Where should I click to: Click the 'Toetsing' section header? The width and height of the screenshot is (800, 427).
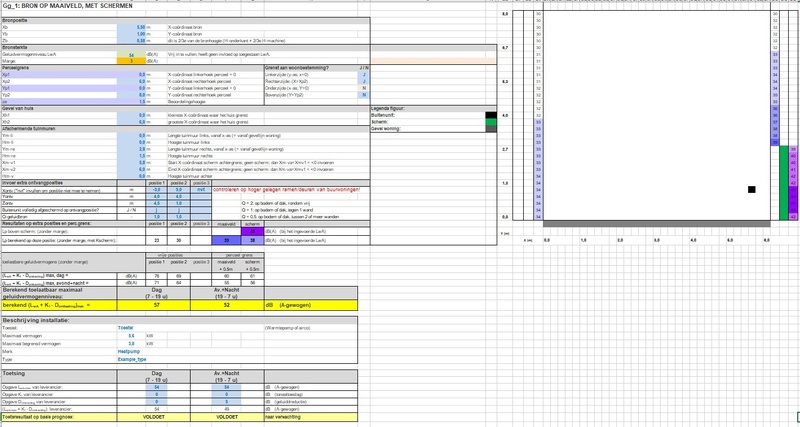[14, 373]
